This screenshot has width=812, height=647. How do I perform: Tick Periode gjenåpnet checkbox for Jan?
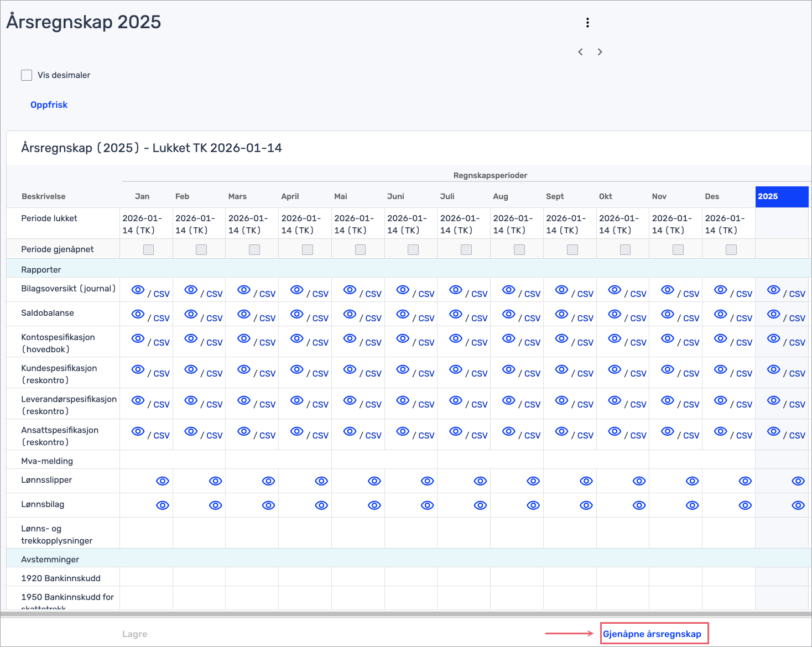(148, 249)
